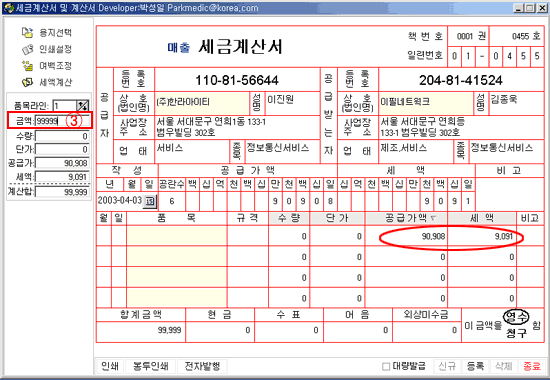Click the 어음 note value cell
This screenshot has height=380, width=550.
tap(358, 331)
